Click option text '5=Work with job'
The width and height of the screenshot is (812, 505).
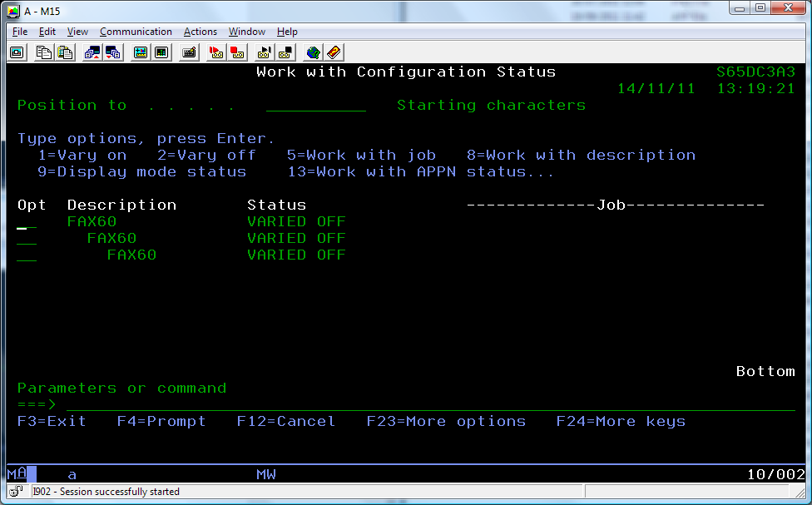[x=361, y=156]
